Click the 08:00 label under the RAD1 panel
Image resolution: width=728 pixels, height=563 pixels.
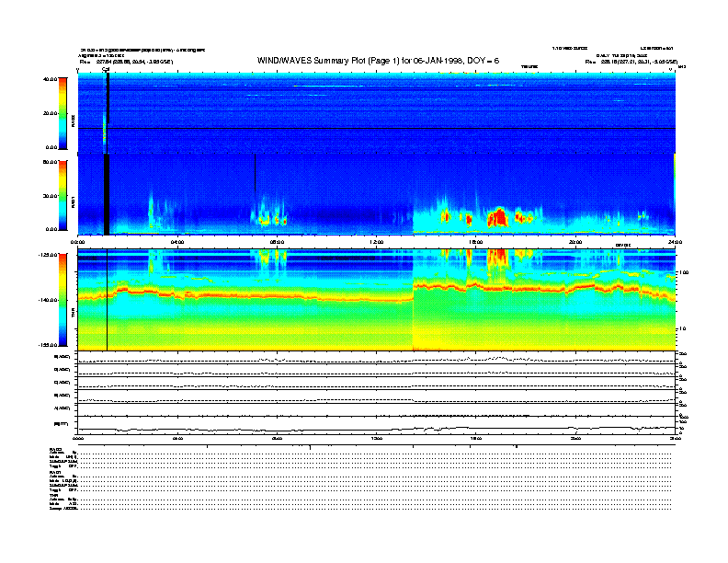pos(278,242)
